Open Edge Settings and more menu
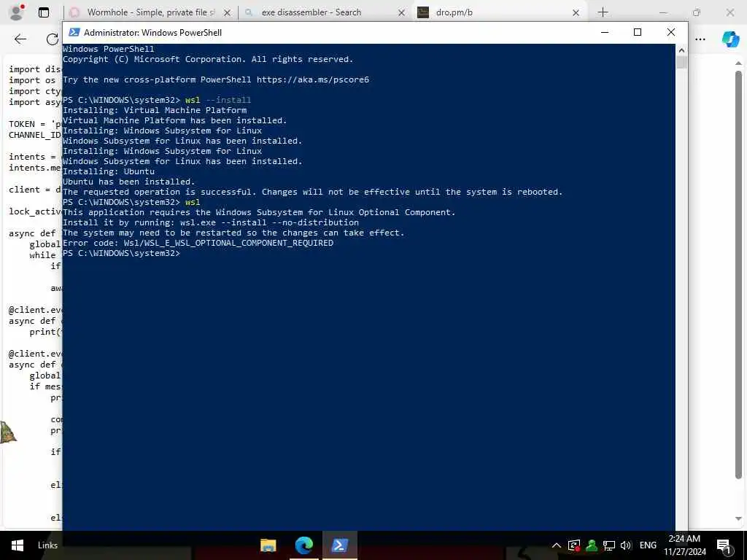Screen dimensions: 747x560 (x=700, y=39)
